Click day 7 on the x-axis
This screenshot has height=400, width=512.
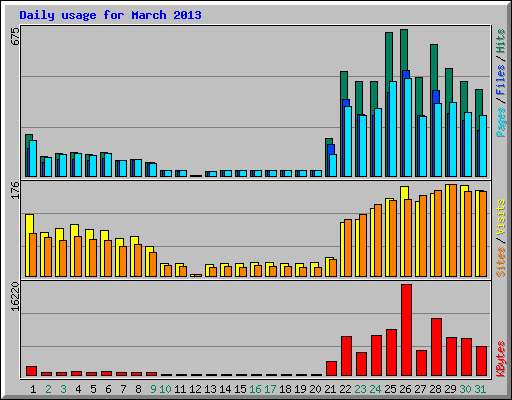123,389
